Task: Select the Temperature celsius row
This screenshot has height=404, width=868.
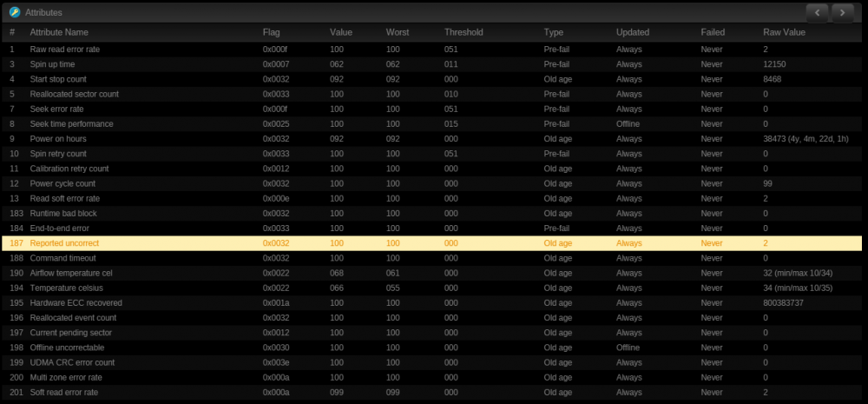Action: [431, 288]
